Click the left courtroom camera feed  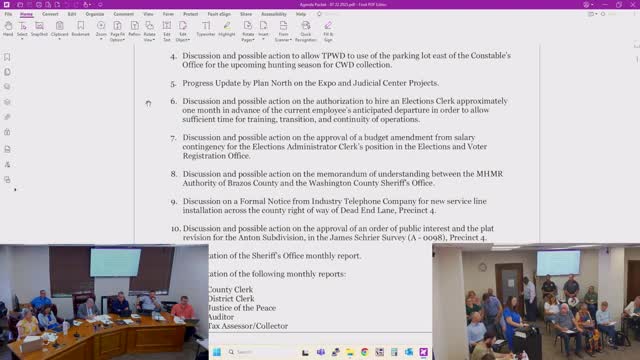(104, 302)
